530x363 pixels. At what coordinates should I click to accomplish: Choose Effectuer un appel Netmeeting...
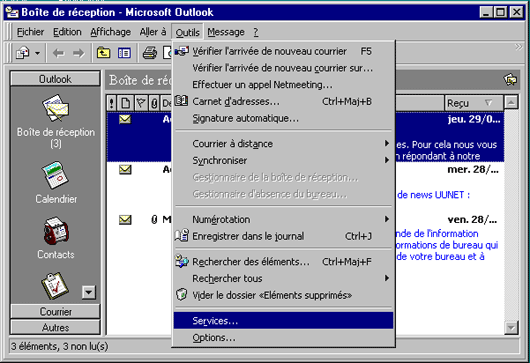click(283, 85)
